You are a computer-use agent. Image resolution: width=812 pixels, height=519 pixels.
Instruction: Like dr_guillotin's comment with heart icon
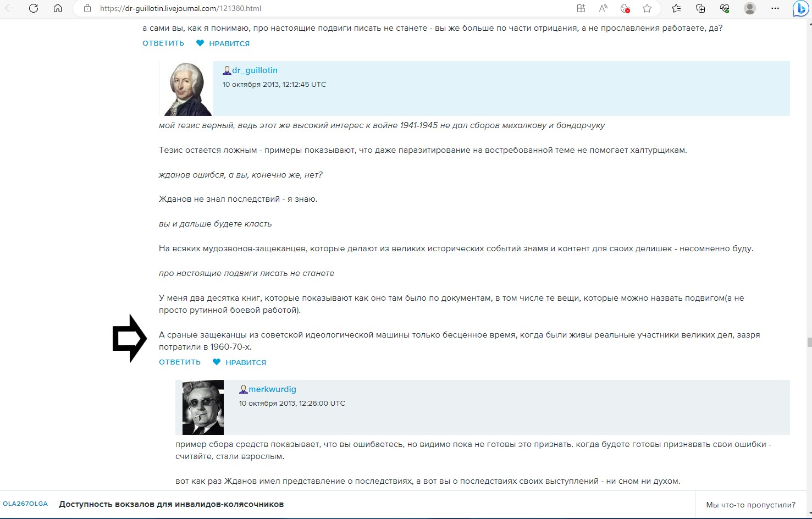(217, 362)
